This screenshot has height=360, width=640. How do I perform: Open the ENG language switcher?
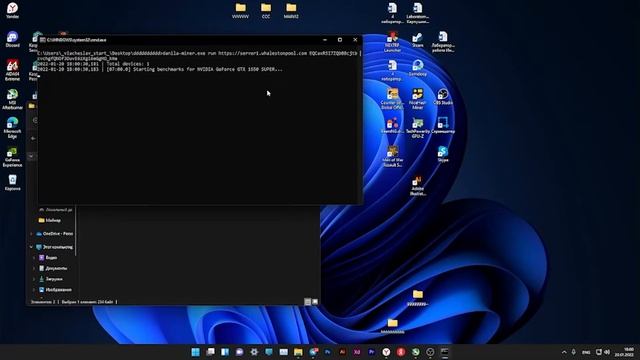[x=586, y=352]
